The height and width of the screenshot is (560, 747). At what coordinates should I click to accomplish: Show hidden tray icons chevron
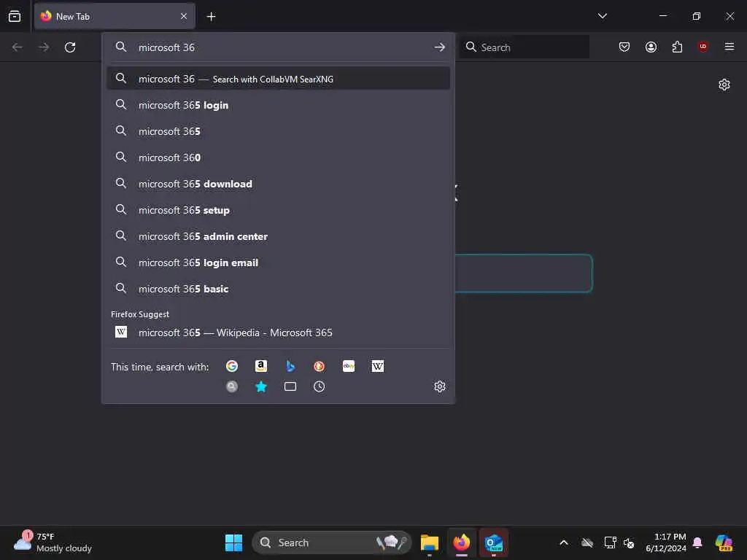(x=564, y=542)
